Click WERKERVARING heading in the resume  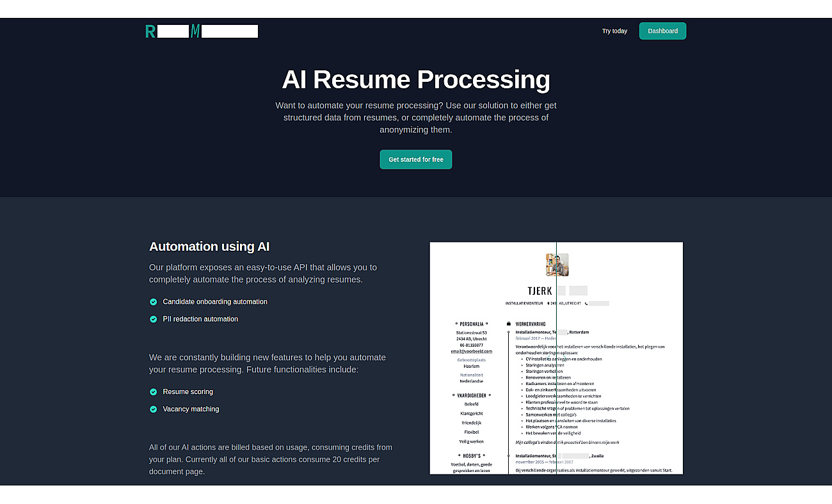pyautogui.click(x=531, y=324)
